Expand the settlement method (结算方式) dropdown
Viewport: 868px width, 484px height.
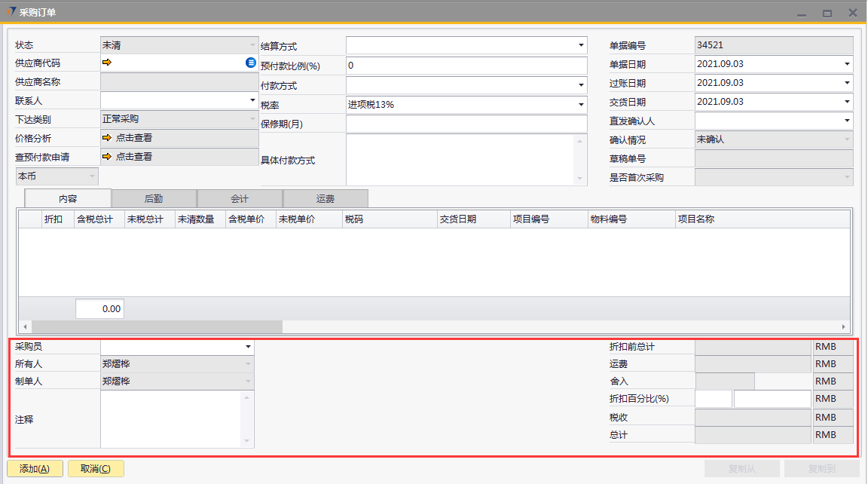[x=581, y=45]
